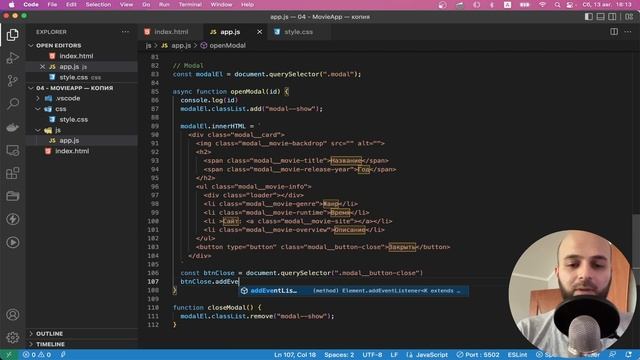Open the Apple menu
This screenshot has height=360, width=640.
tap(12, 5)
